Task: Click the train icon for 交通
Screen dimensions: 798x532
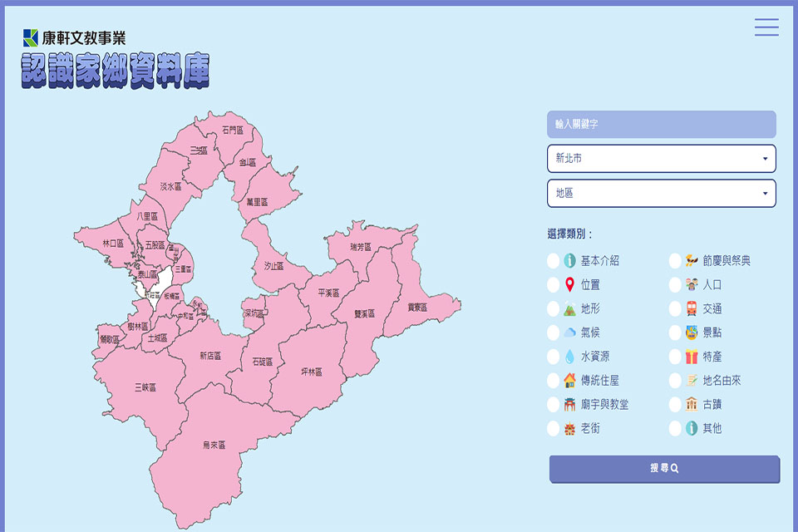Action: pos(692,309)
